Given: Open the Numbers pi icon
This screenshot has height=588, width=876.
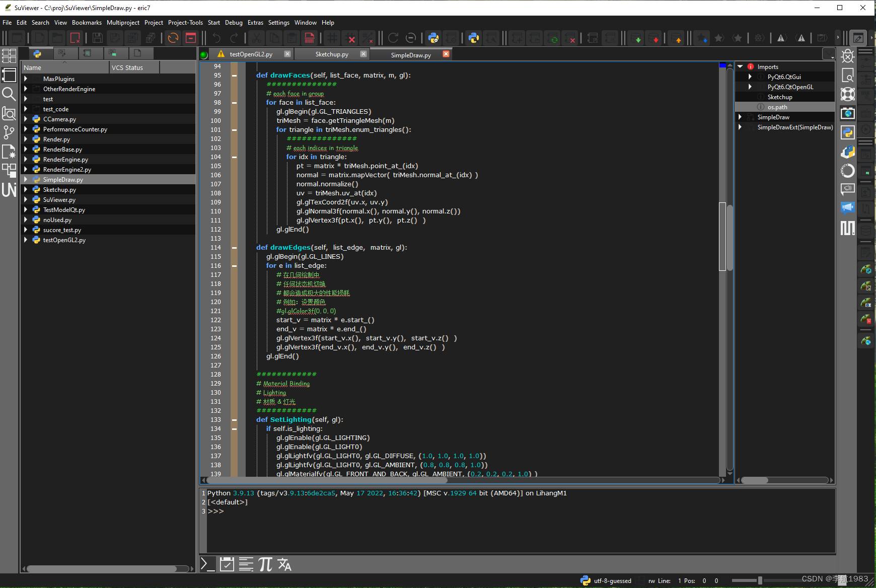Looking at the screenshot, I should (x=265, y=564).
